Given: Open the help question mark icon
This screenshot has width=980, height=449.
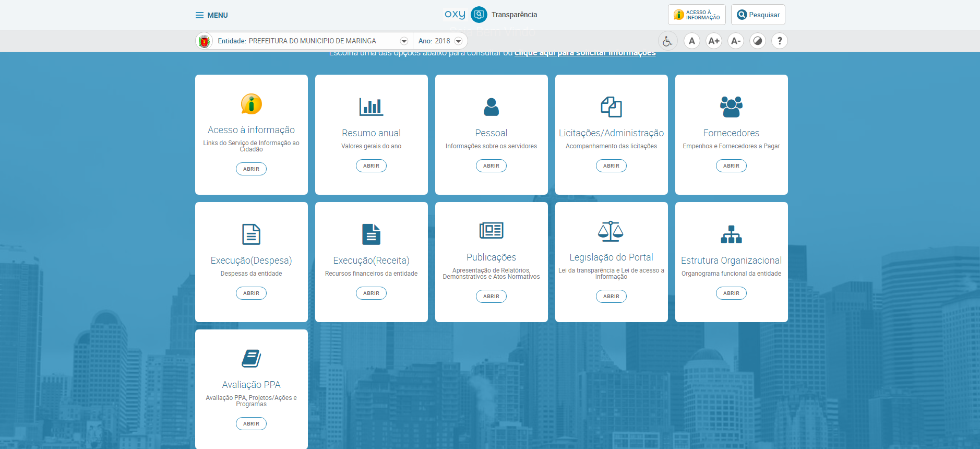Looking at the screenshot, I should (x=780, y=41).
